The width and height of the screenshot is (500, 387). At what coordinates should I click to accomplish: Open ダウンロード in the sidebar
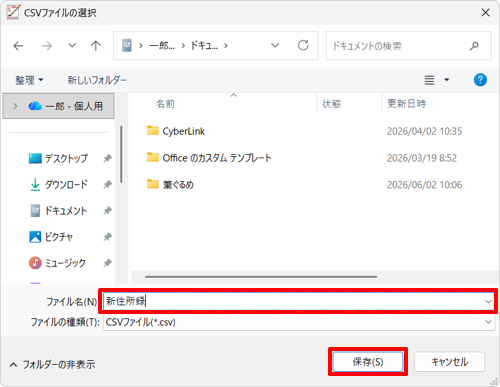(x=59, y=184)
